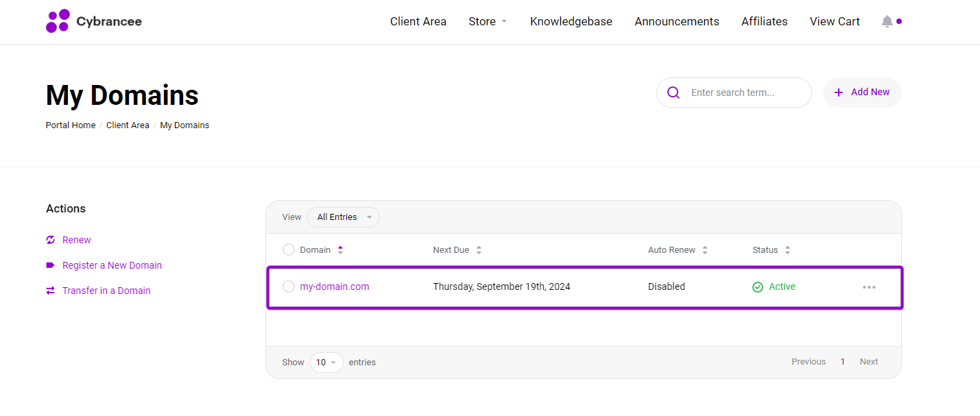Tick the select-all checkbox in the Domain header
This screenshot has width=980, height=416.
tap(288, 249)
